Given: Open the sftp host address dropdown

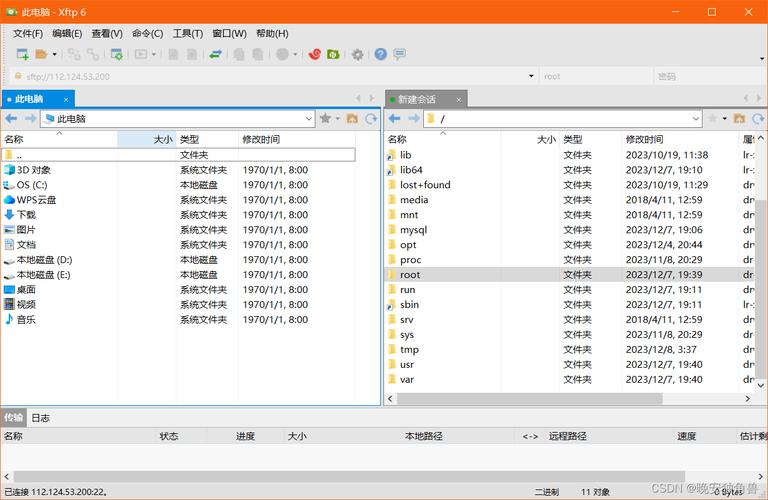Looking at the screenshot, I should click(x=531, y=76).
